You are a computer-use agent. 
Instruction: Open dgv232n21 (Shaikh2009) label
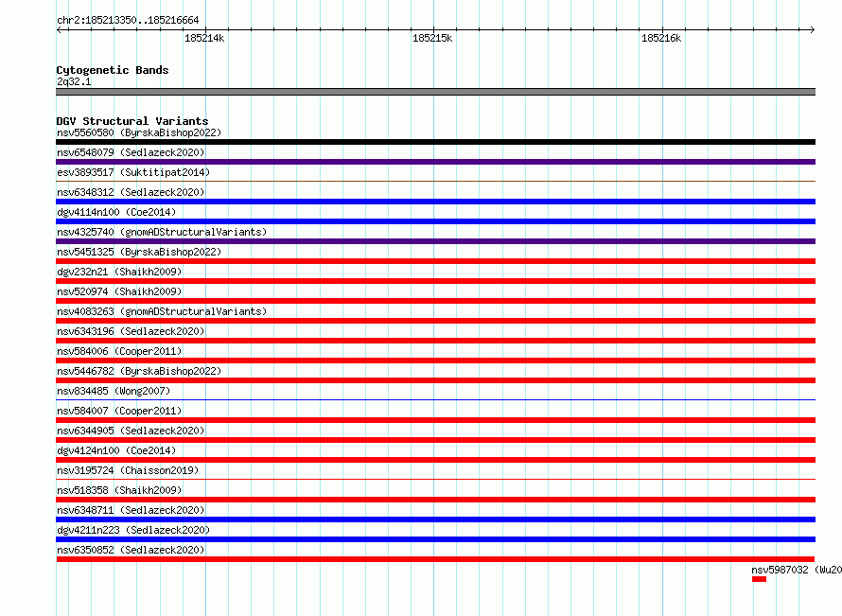119,272
